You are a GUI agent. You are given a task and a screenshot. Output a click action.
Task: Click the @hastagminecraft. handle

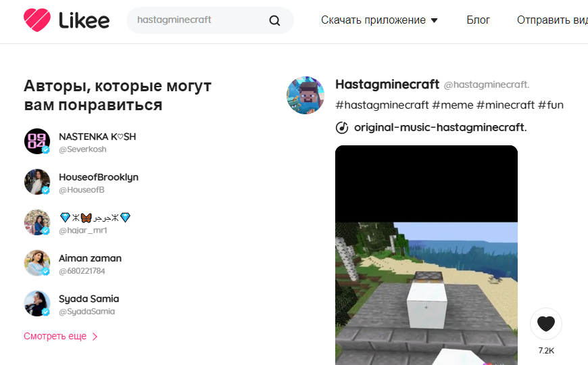click(x=487, y=84)
